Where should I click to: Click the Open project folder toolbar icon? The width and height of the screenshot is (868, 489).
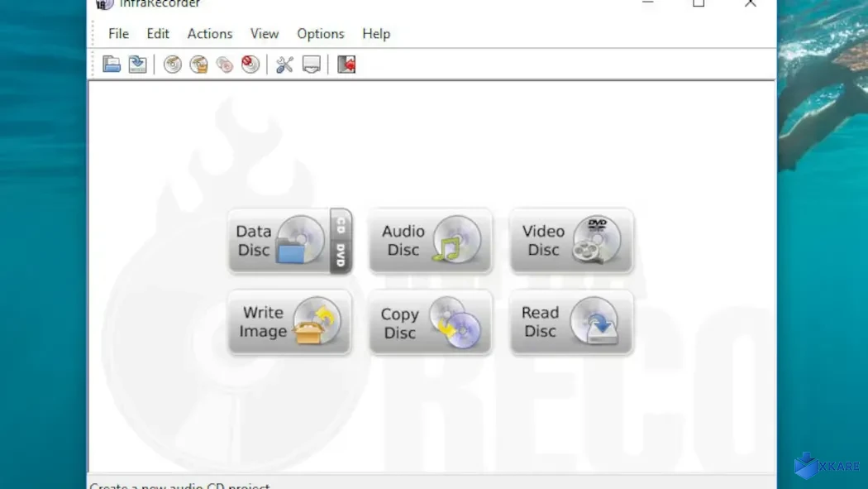click(112, 65)
